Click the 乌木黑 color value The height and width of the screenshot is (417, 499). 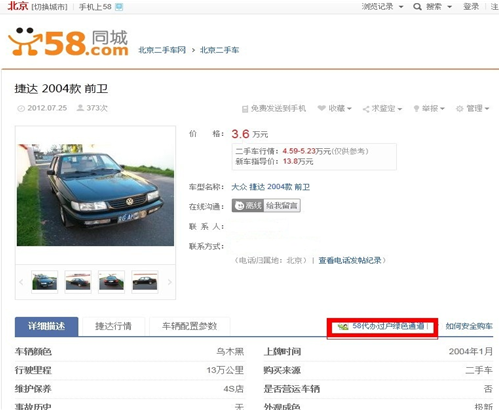point(230,352)
